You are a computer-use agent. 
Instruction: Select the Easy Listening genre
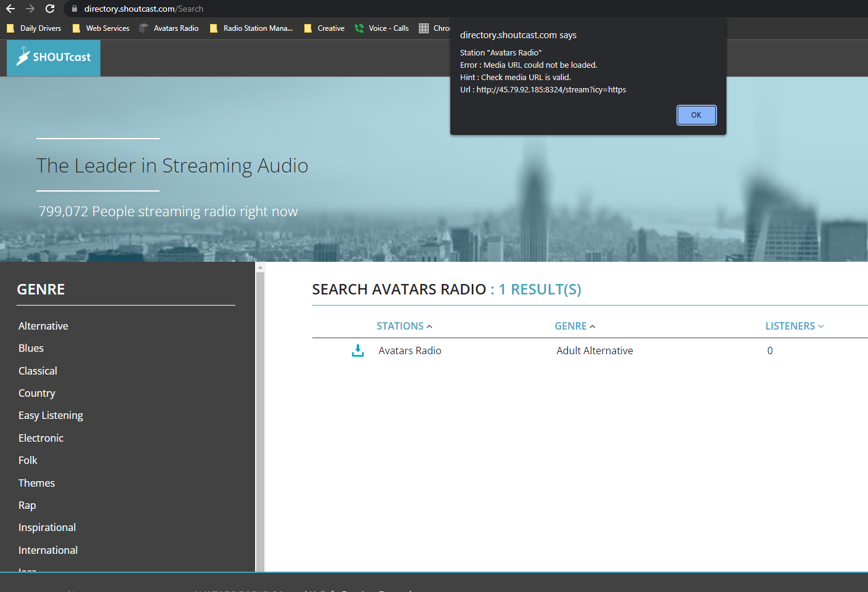click(x=51, y=415)
